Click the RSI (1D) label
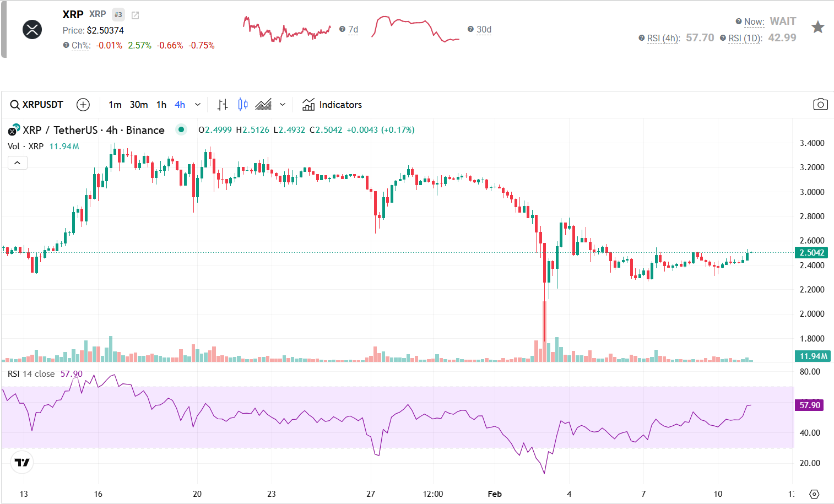834x504 pixels. (x=745, y=38)
